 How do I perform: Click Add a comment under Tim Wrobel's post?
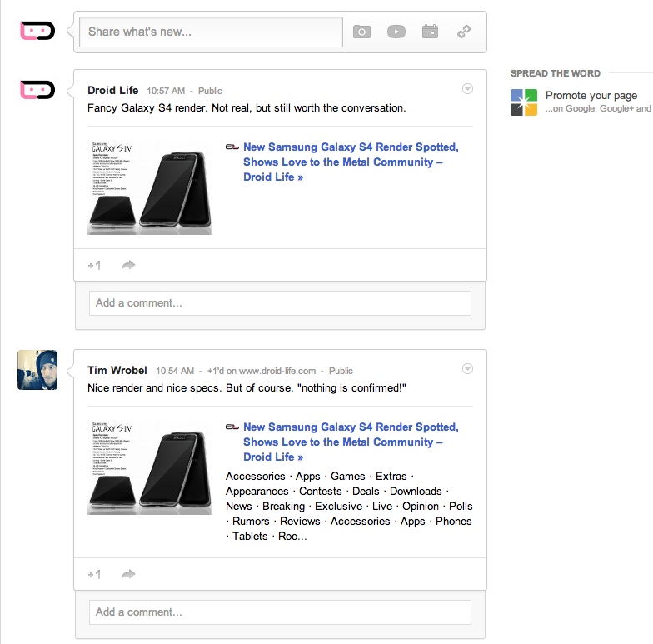click(280, 612)
